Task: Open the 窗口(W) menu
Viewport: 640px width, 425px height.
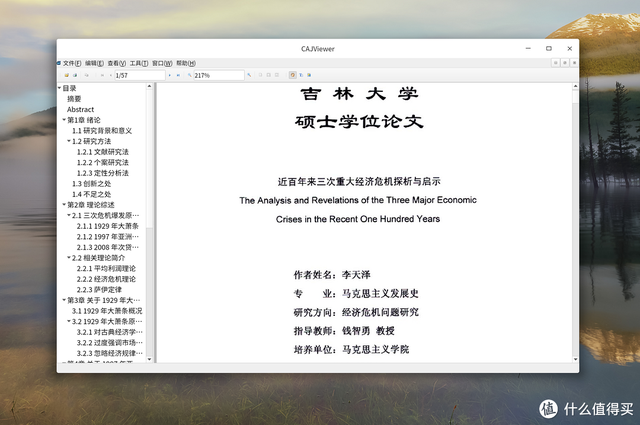Action: (162, 63)
